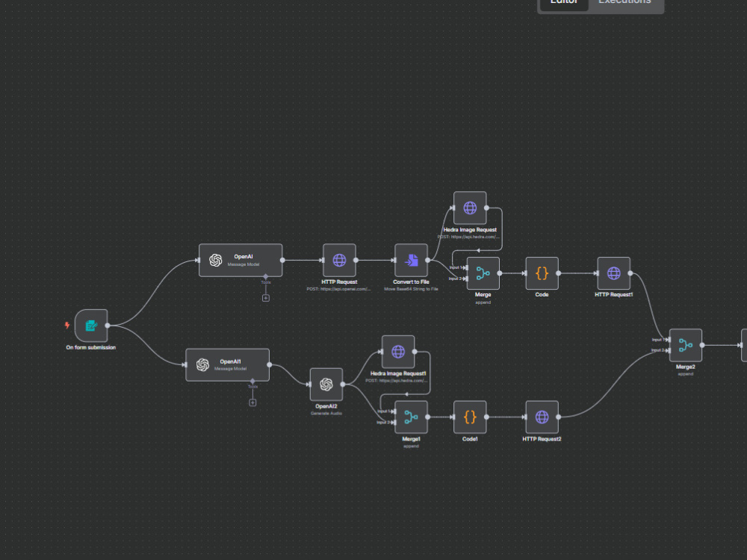Viewport: 747px width, 560px height.
Task: Open the Merge append node
Action: point(483,273)
